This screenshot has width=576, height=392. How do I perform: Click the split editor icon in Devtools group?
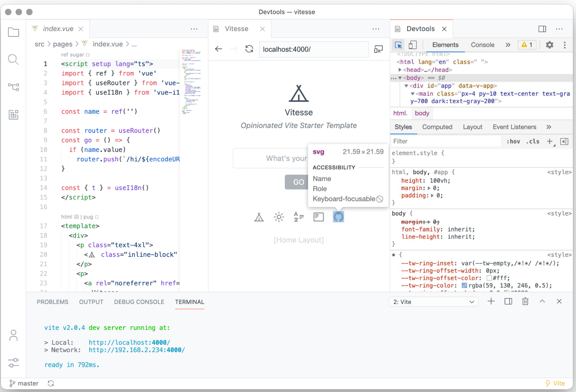coord(542,29)
